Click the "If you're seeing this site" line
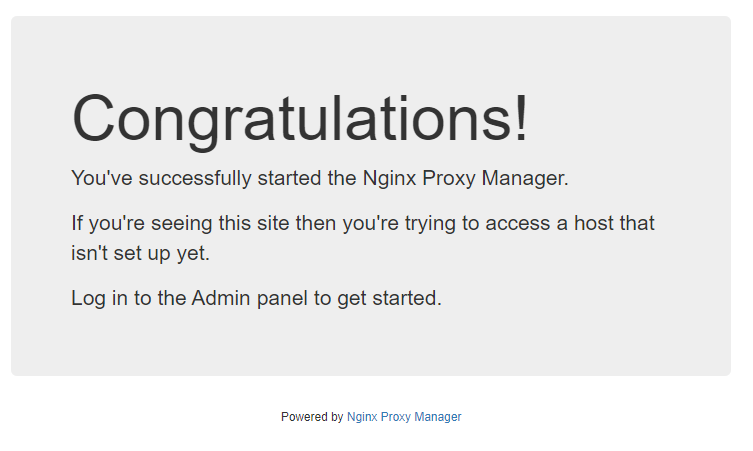 click(363, 224)
